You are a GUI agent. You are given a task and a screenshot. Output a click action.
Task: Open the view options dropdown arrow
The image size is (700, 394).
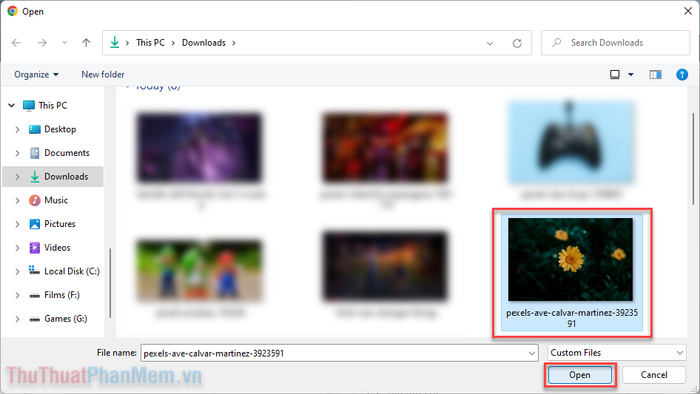[x=631, y=75]
